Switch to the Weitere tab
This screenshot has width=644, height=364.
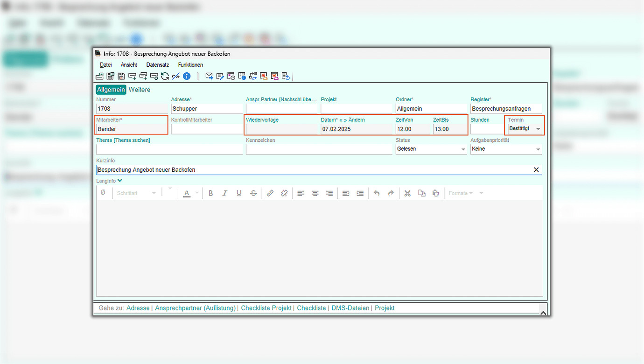click(140, 90)
